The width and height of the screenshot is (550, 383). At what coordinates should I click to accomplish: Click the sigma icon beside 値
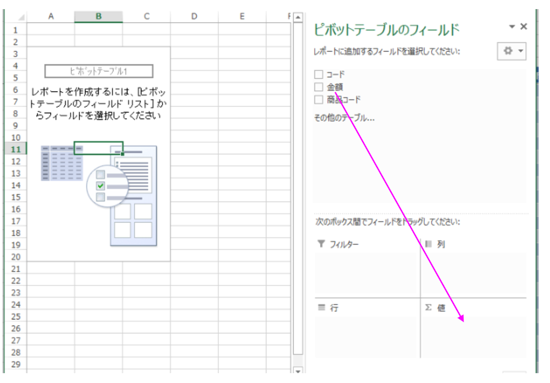pos(428,308)
